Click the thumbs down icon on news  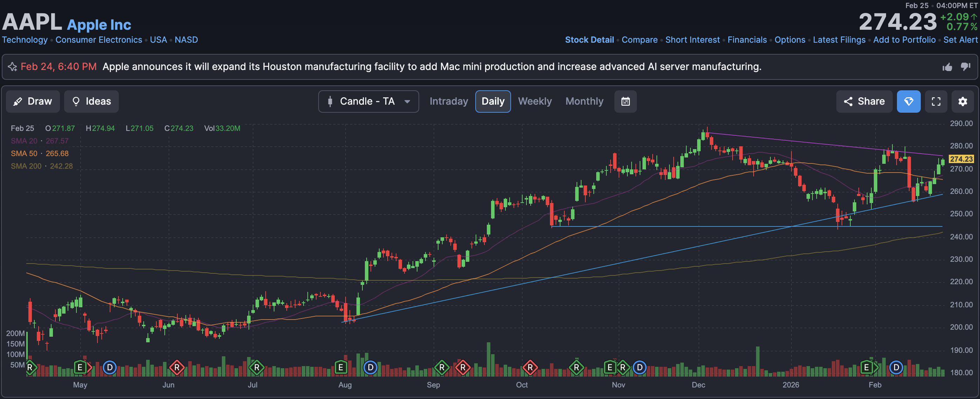coord(965,66)
